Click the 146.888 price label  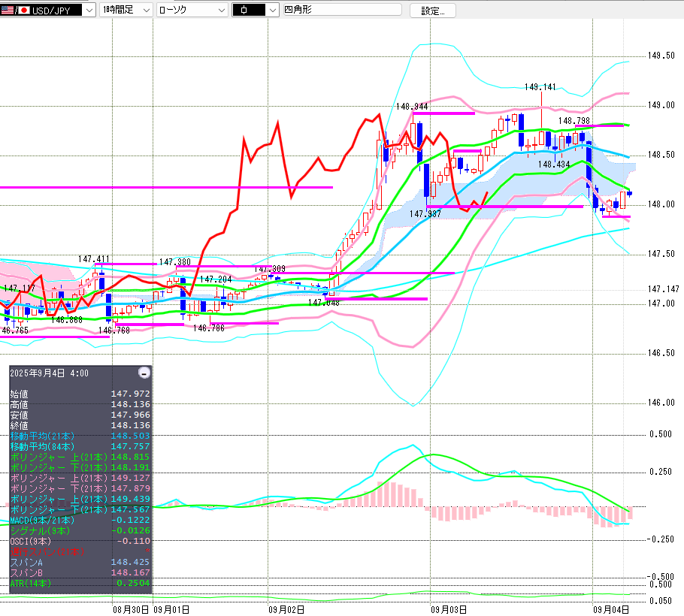click(67, 319)
